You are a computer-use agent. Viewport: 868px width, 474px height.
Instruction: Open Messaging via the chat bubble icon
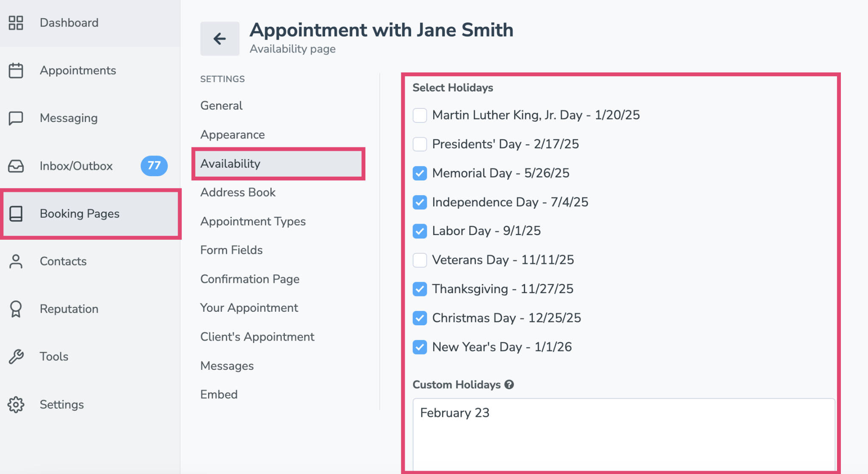tap(16, 118)
